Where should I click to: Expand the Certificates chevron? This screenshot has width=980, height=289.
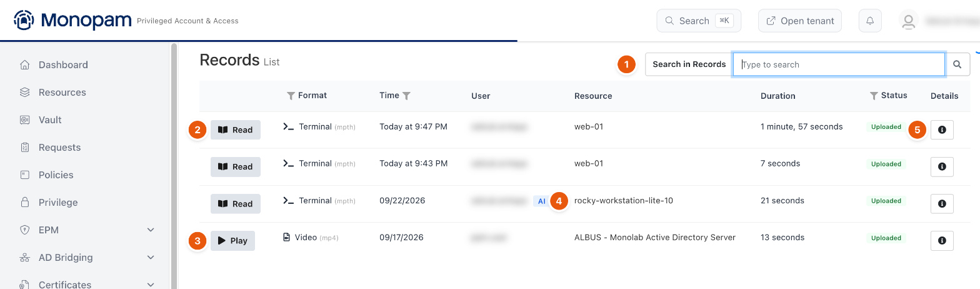point(151,285)
